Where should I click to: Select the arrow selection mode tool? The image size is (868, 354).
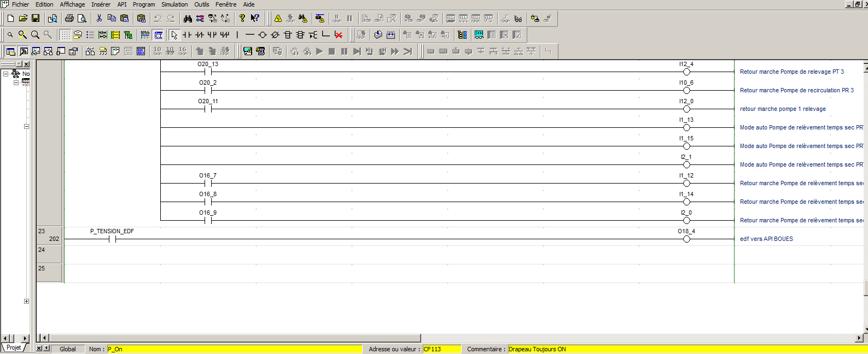(174, 35)
